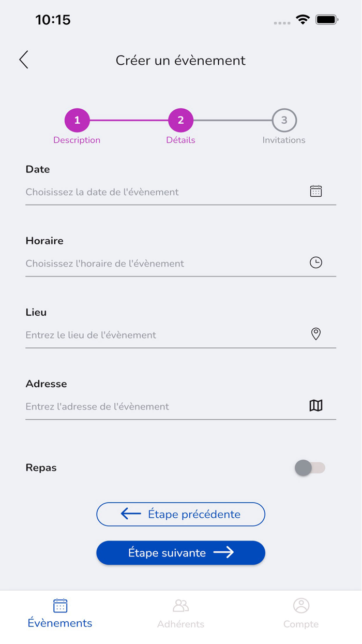
Task: Open the Compte tab label
Action: (x=301, y=624)
